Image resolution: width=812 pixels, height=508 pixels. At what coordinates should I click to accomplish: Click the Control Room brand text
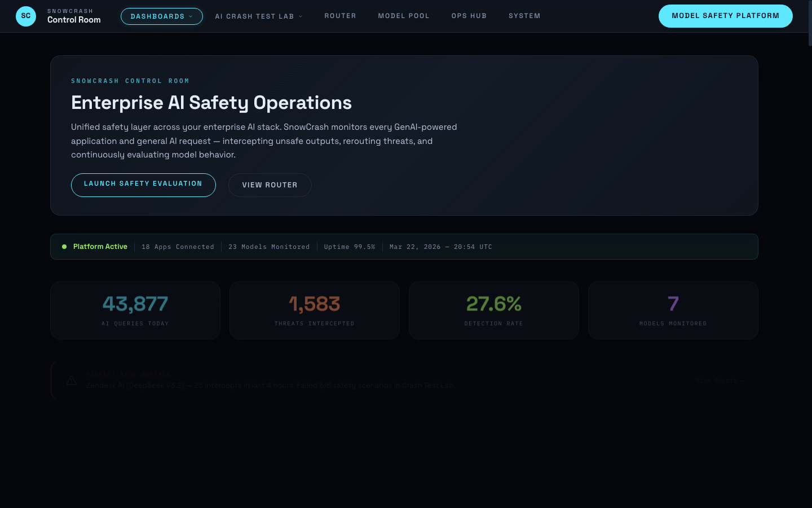click(74, 20)
